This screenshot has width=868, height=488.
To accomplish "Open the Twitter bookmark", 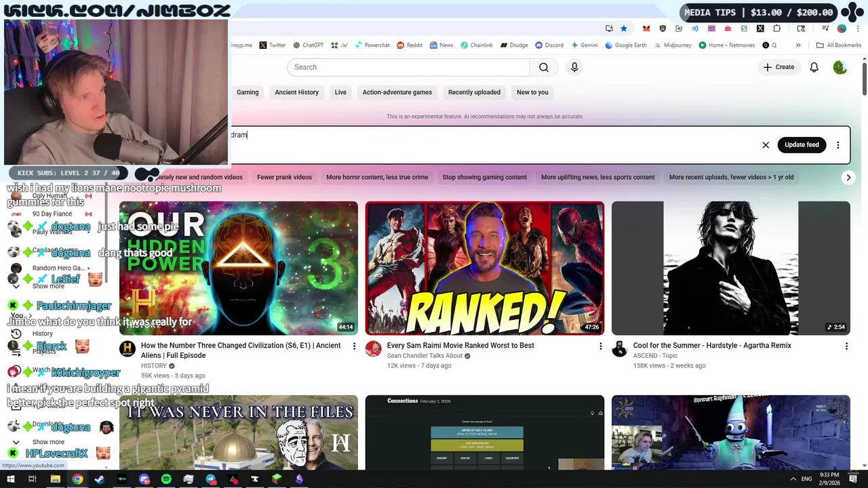I will tap(272, 45).
